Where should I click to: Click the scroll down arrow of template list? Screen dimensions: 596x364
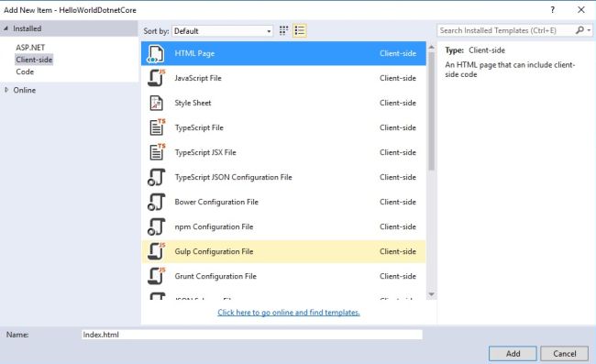click(432, 294)
